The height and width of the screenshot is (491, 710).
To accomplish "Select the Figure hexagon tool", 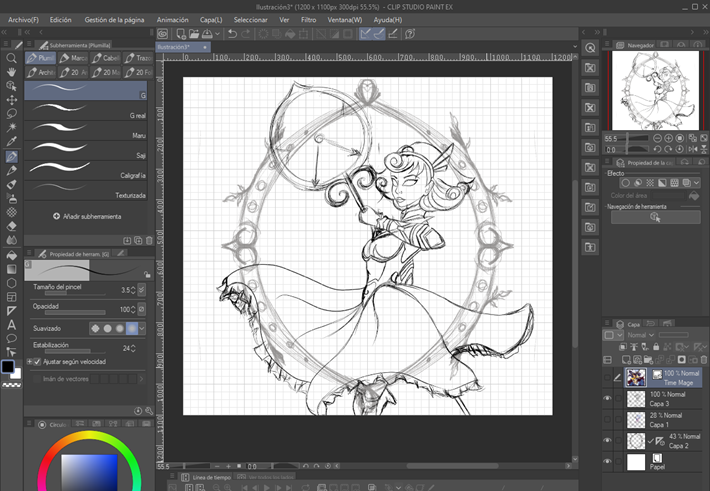I will [11, 283].
